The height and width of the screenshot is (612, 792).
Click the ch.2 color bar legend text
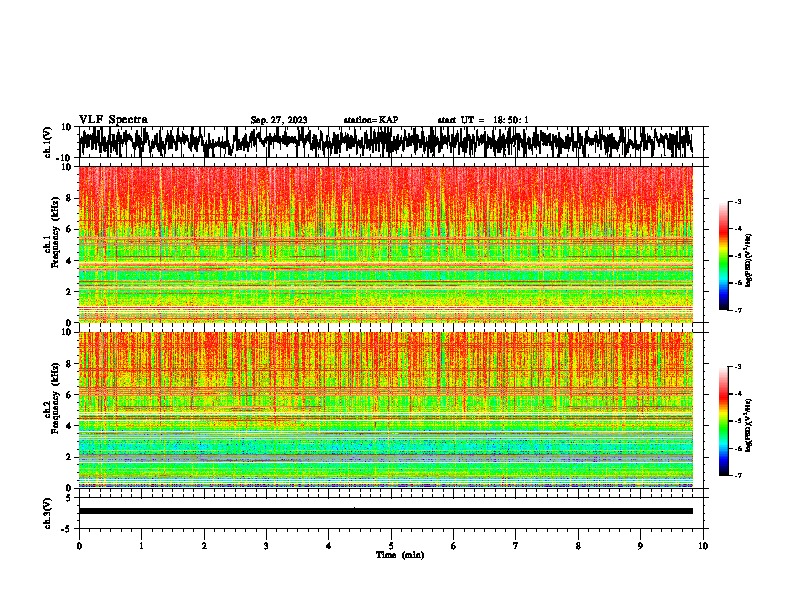pyautogui.click(x=748, y=425)
